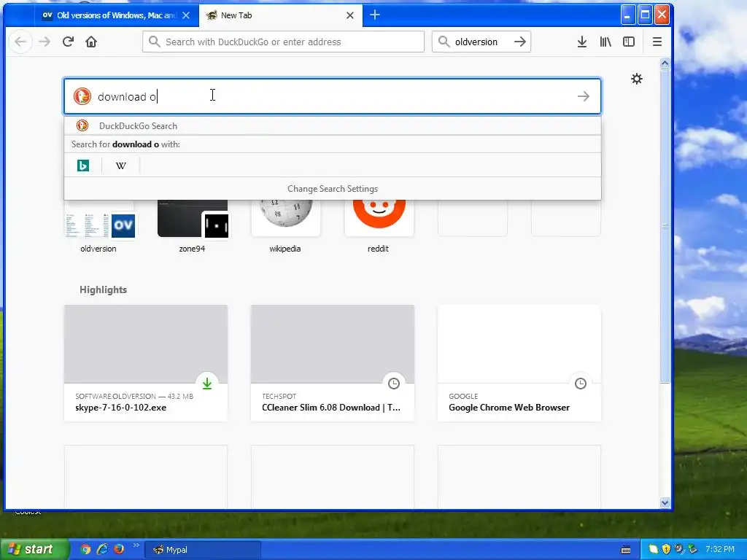Switch to Old versions of Windows tab

coord(116,15)
